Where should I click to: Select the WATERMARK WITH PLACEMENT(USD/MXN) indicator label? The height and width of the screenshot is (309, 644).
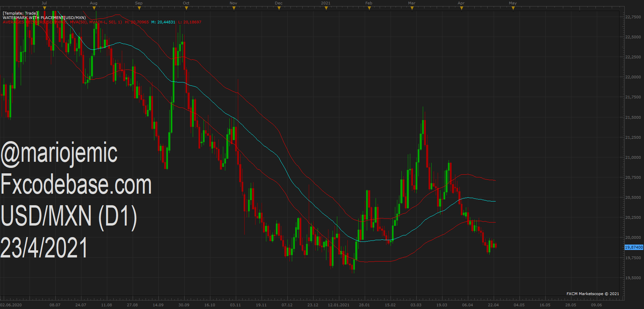[x=44, y=18]
